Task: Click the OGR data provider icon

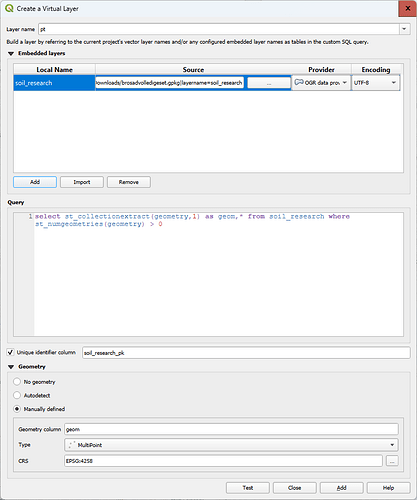Action: click(x=299, y=82)
